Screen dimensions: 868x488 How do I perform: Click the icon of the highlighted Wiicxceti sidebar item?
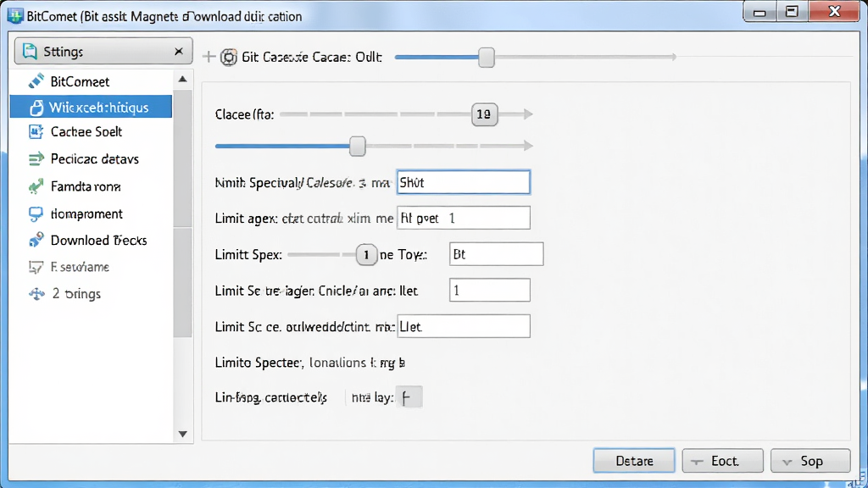click(x=36, y=108)
